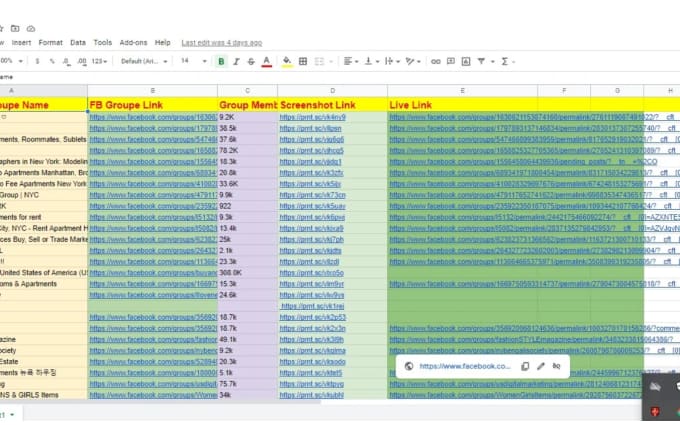Select the 'oms & Apartments' name cell
This screenshot has width=680, height=425.
43,284
